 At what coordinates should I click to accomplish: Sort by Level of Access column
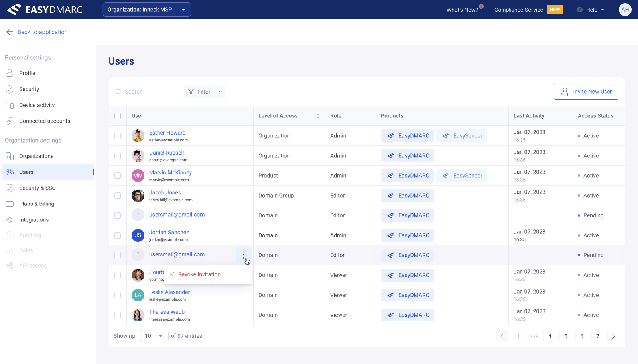click(x=318, y=116)
